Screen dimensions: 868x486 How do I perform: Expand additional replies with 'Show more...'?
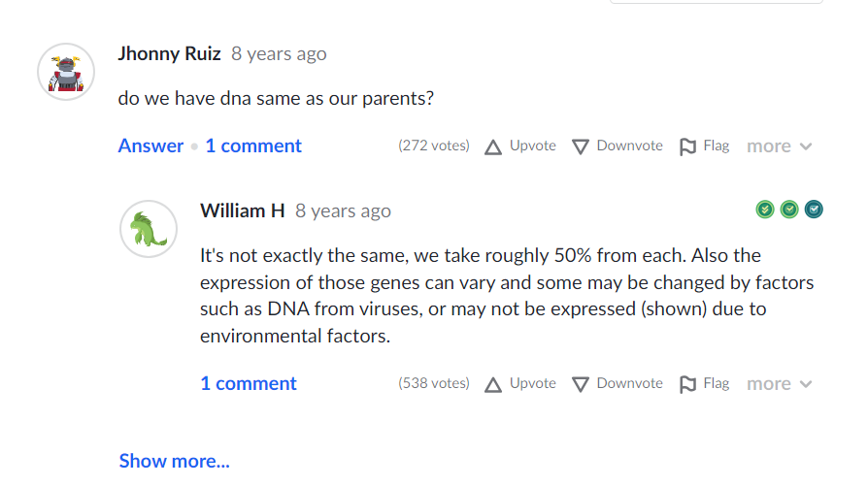174,461
